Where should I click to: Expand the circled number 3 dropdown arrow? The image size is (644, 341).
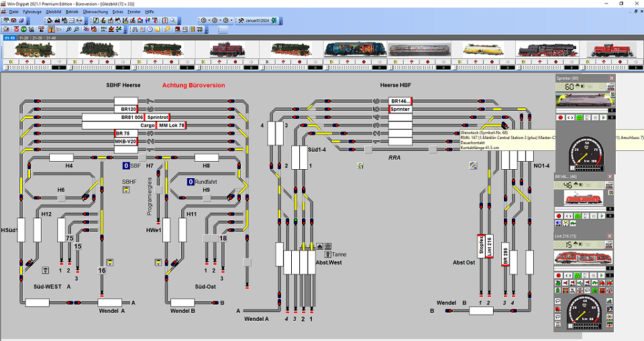[x=233, y=21]
